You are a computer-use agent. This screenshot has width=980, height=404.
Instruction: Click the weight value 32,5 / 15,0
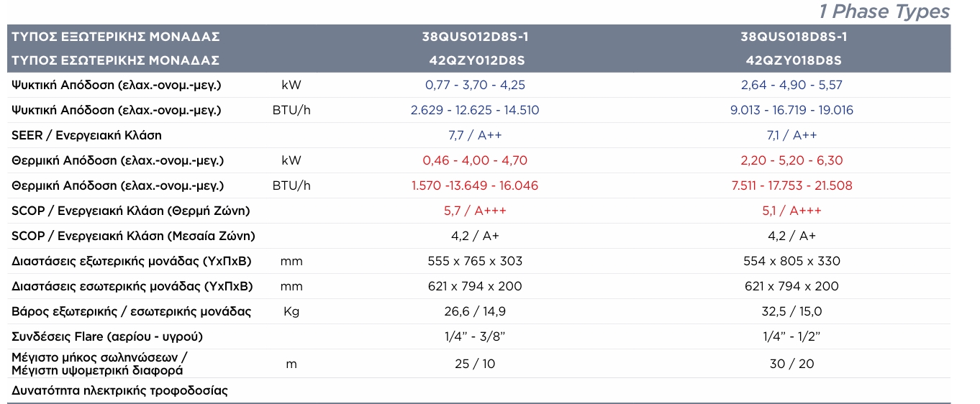point(791,311)
